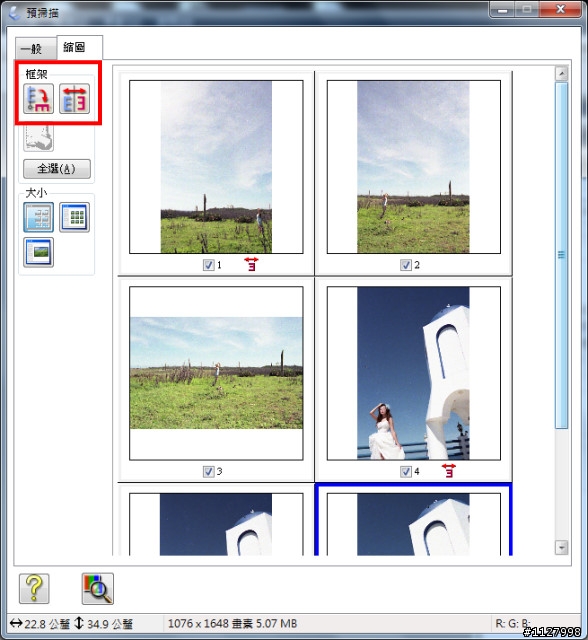Click the R: G: B: status readout
This screenshot has height=640, width=588.
(x=513, y=624)
